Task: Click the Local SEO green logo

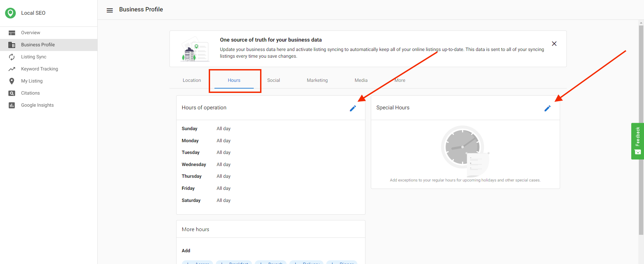Action: pos(10,13)
